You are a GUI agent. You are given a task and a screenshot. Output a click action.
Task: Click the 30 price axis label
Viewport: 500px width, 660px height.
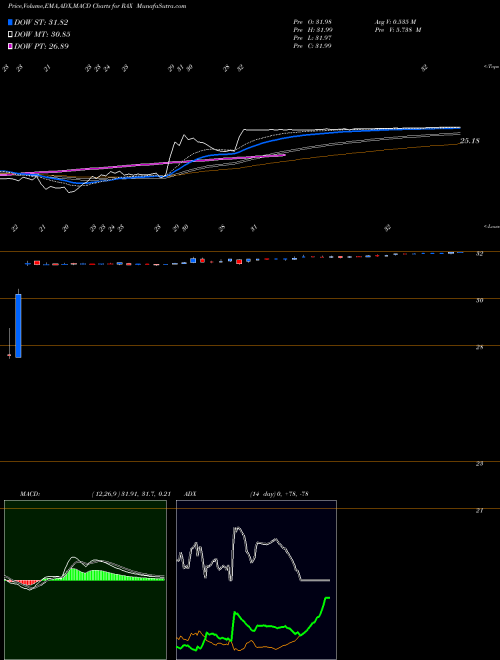[x=479, y=301]
